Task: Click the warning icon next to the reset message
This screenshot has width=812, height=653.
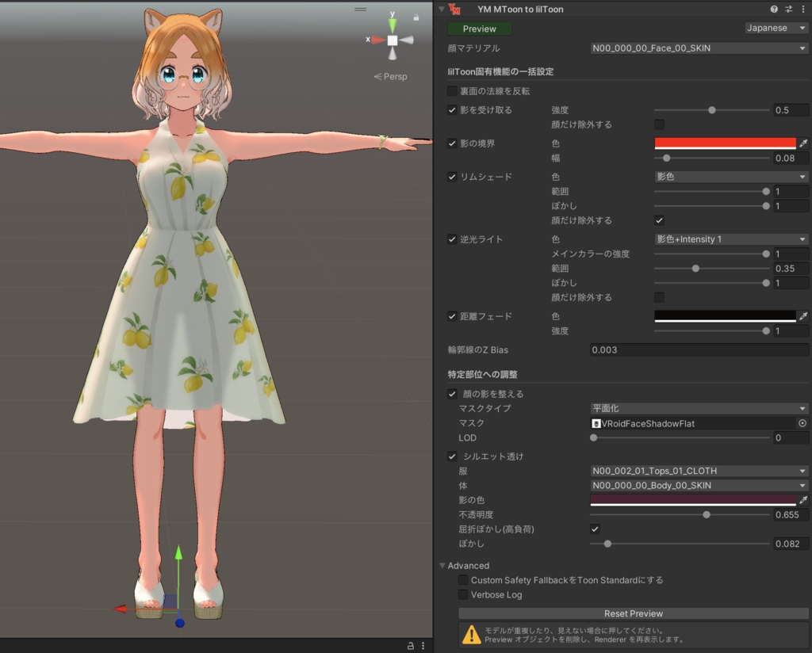Action: point(471,634)
